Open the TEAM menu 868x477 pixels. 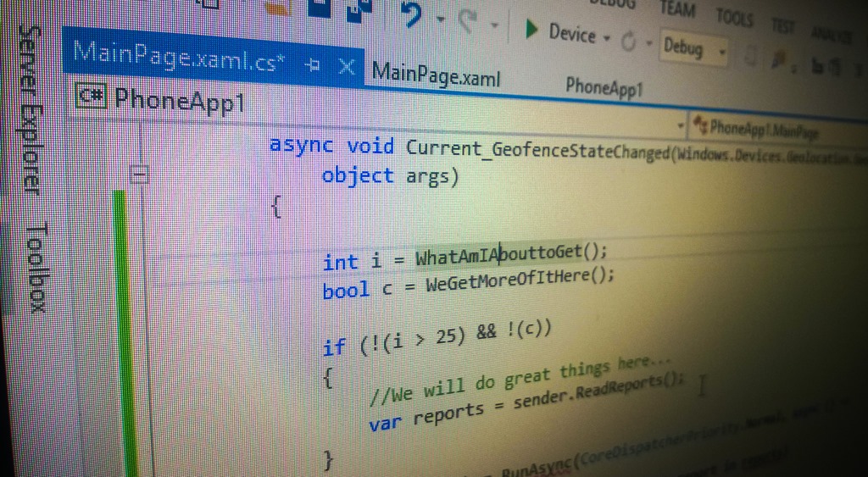[677, 9]
